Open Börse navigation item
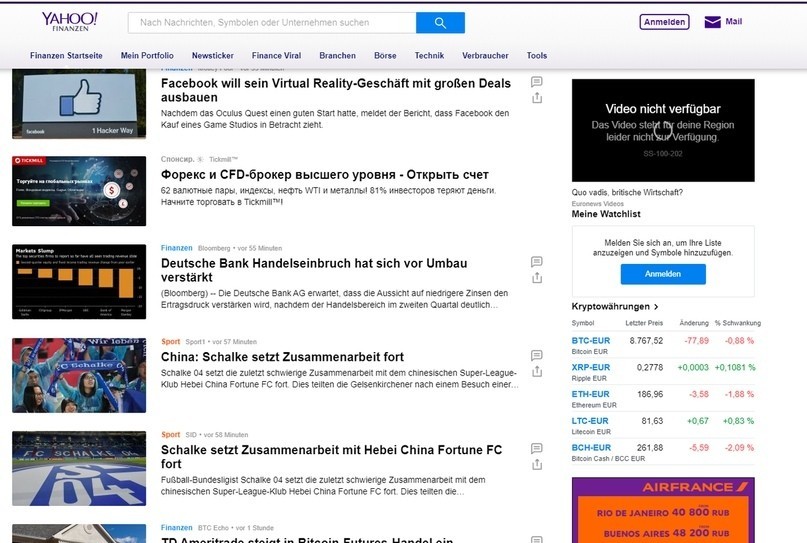The image size is (807, 543). click(385, 56)
